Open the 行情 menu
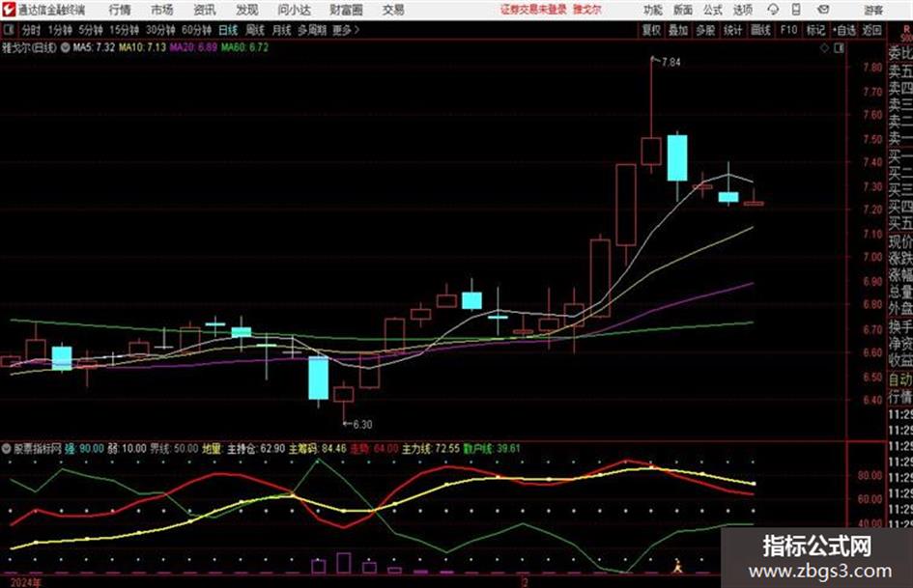The height and width of the screenshot is (588, 913). point(120,10)
